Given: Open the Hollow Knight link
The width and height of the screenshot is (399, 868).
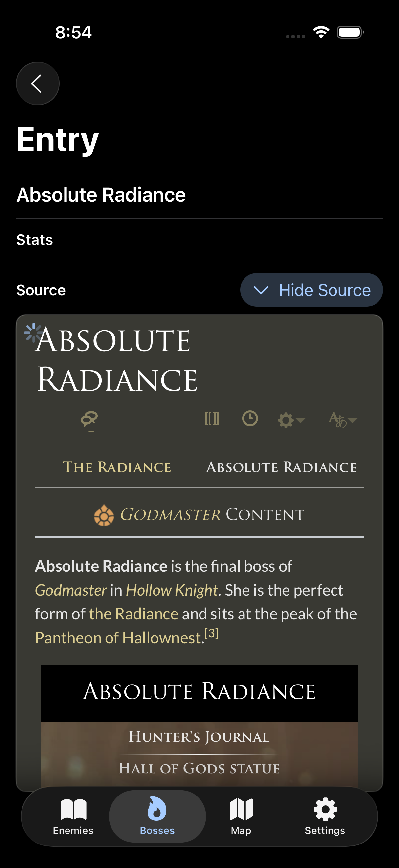Looking at the screenshot, I should (172, 590).
